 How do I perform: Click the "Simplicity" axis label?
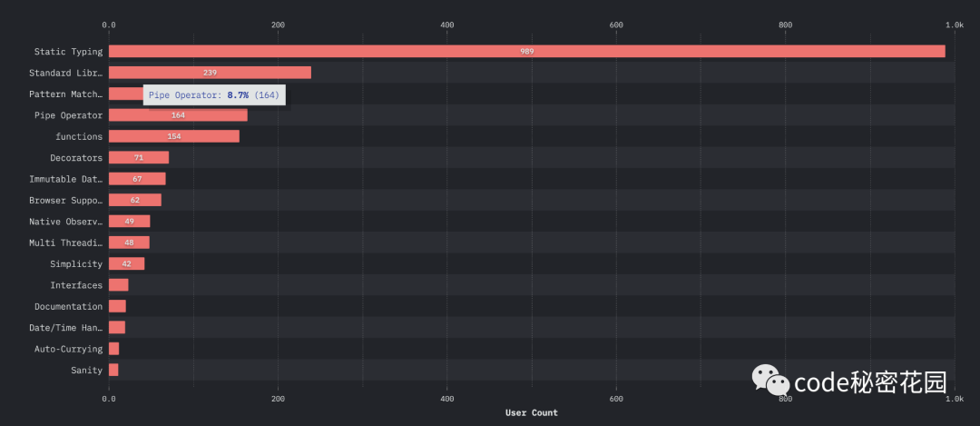pos(76,264)
